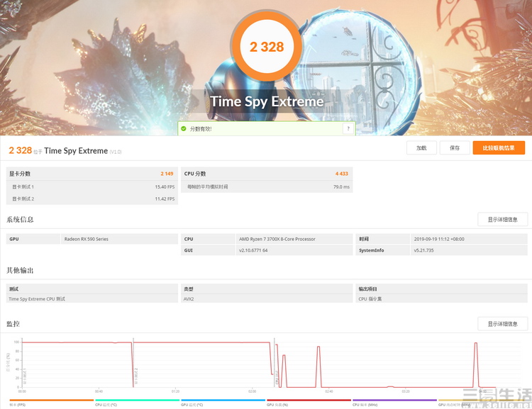This screenshot has height=409, width=532.
Task: Select the 显卡分数 2 149 score row
Action: click(x=92, y=174)
